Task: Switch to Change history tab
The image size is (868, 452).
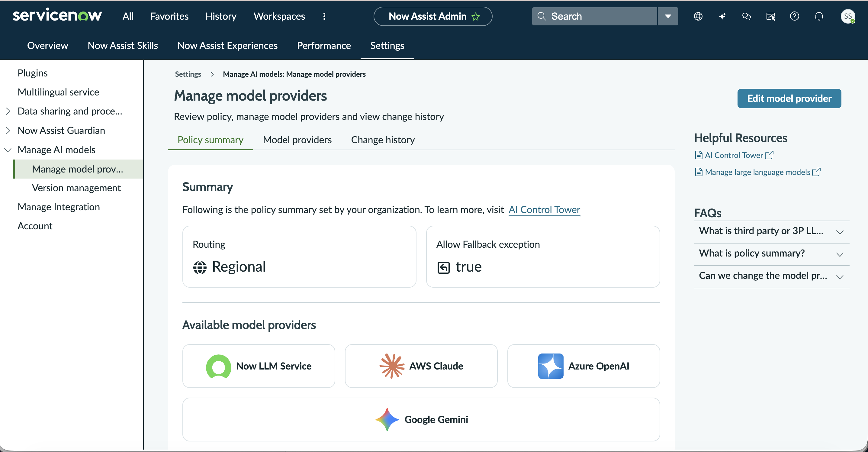Action: 383,140
